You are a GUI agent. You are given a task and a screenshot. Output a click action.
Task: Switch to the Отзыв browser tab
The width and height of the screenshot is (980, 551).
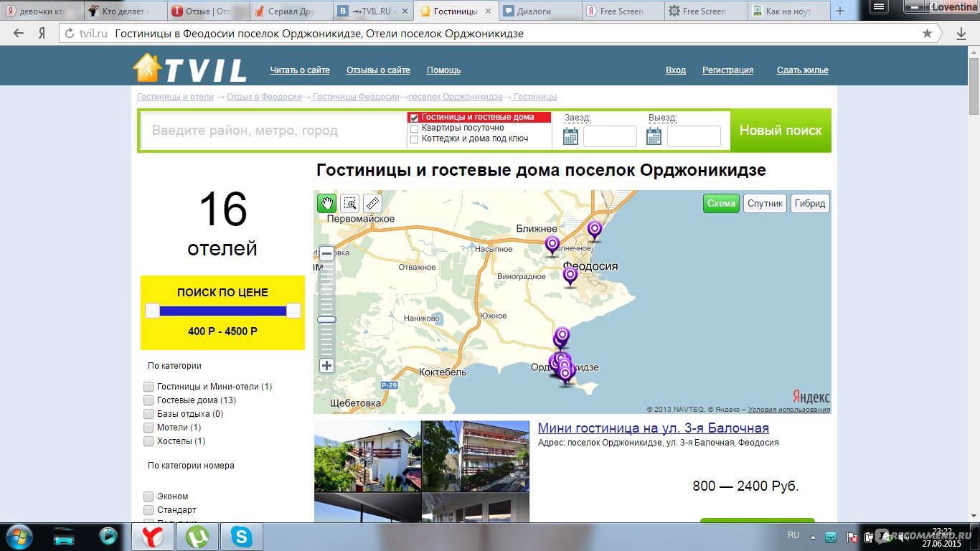[x=209, y=11]
